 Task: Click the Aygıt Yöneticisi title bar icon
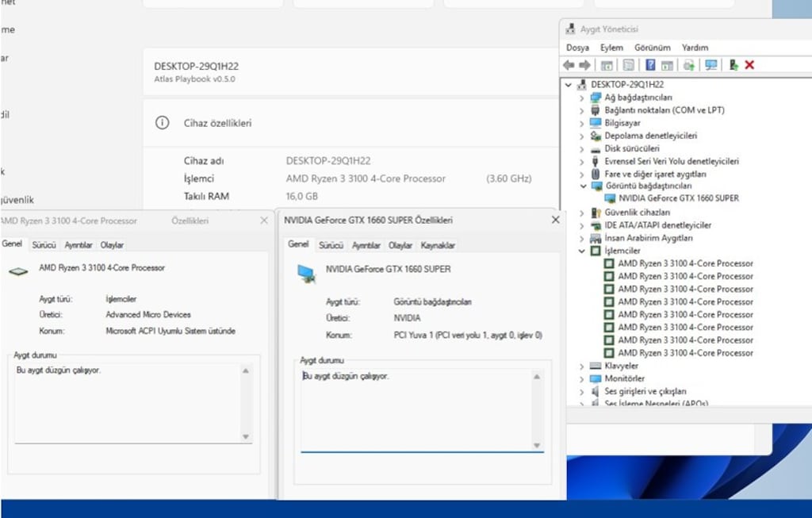click(570, 29)
